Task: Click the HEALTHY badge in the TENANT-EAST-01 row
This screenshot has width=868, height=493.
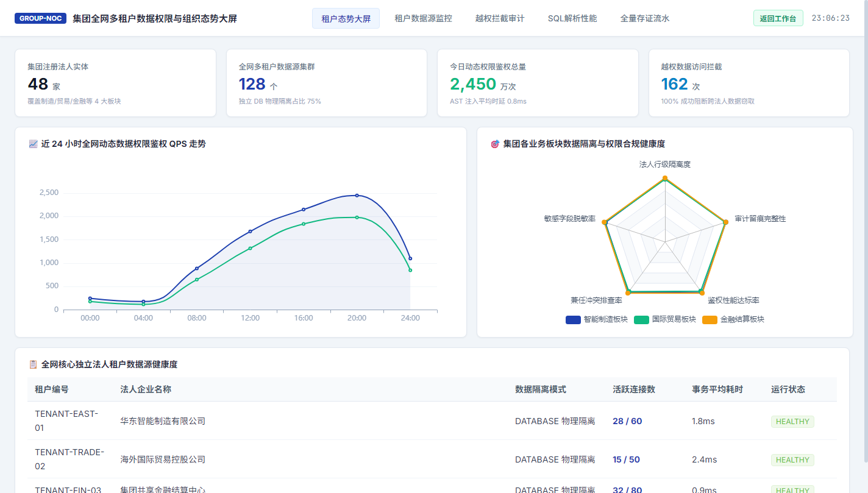Action: pyautogui.click(x=792, y=421)
